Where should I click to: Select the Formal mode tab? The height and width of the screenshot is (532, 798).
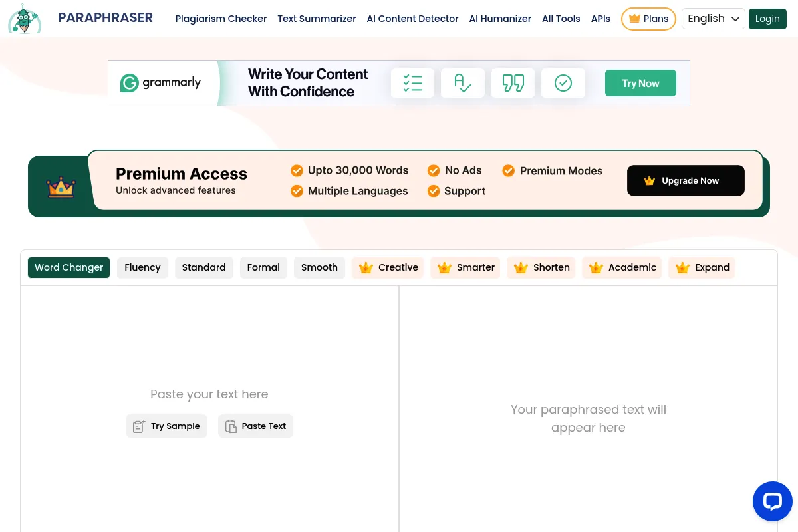click(263, 267)
